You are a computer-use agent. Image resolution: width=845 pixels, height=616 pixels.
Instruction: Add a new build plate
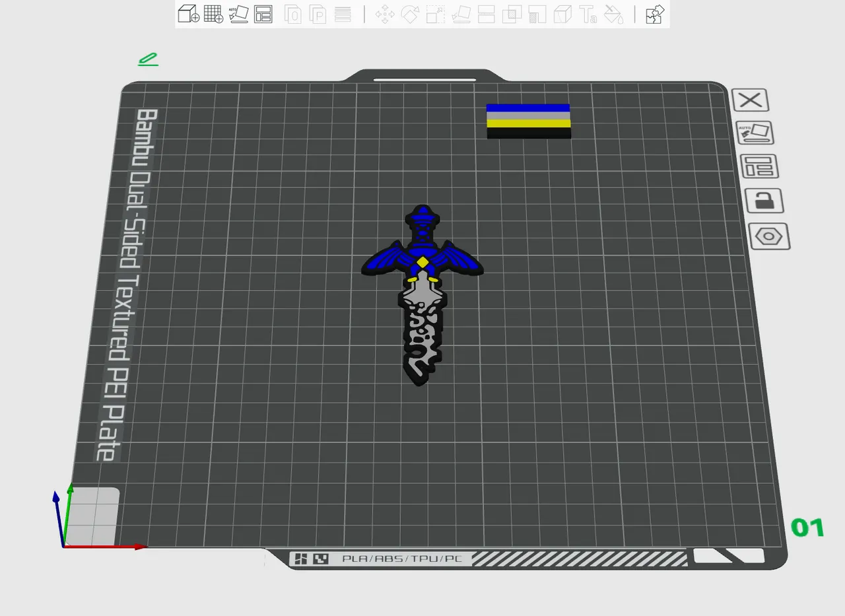(213, 14)
